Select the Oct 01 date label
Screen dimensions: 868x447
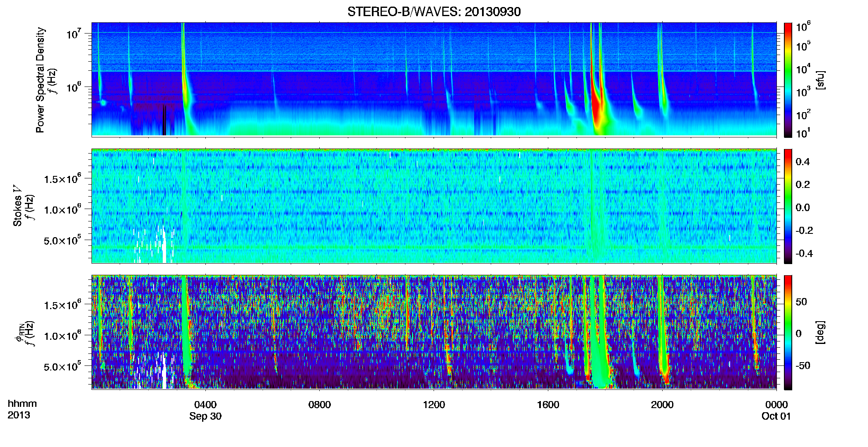click(x=776, y=416)
